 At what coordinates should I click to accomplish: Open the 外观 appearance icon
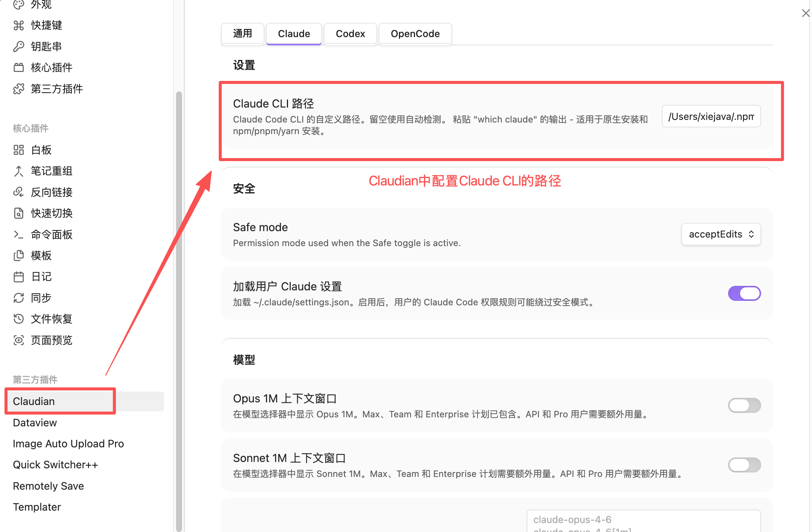[x=19, y=4]
